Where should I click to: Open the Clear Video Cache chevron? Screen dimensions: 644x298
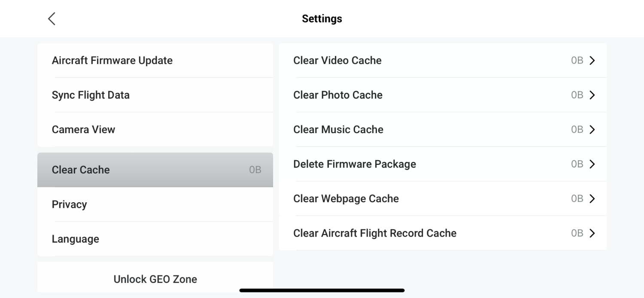pos(592,60)
